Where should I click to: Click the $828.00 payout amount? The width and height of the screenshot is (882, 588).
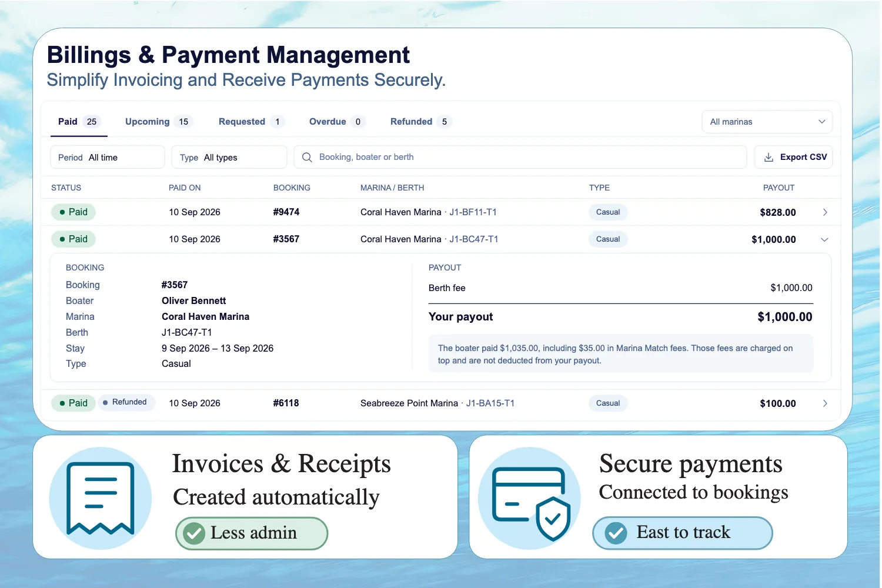[778, 213]
